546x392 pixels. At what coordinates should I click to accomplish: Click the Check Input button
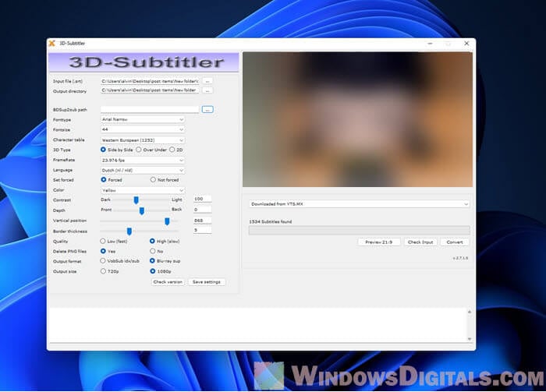tap(420, 242)
